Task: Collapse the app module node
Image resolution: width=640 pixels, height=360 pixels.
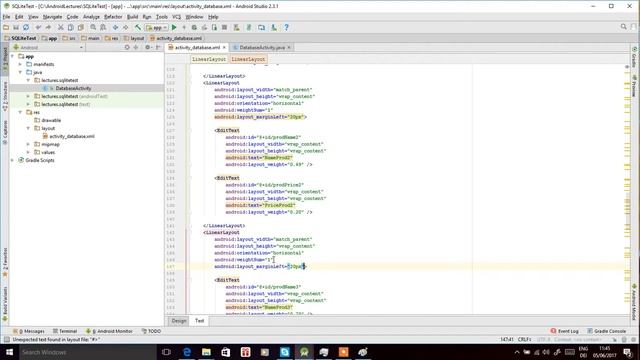Action: click(x=13, y=56)
